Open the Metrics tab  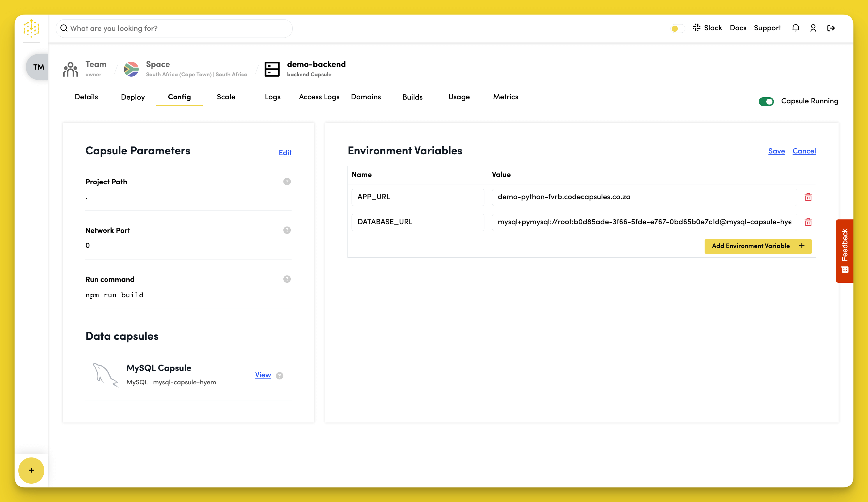tap(505, 97)
